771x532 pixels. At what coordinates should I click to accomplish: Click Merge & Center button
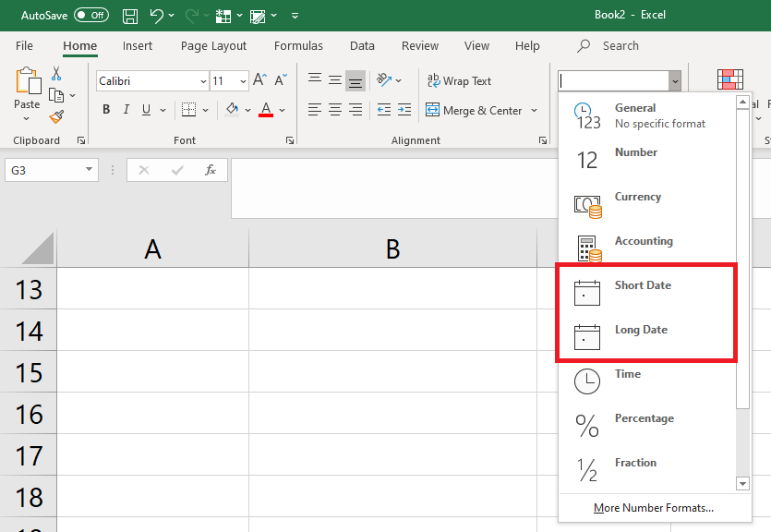(474, 110)
